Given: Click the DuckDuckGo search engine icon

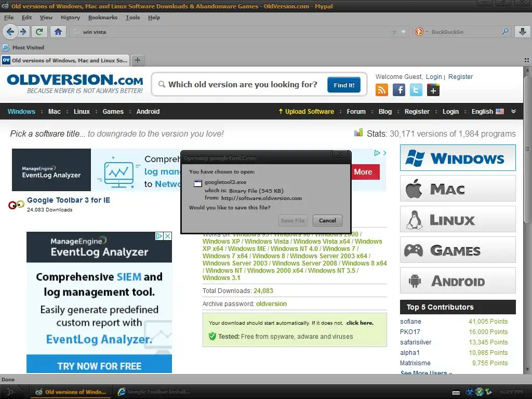Looking at the screenshot, I should point(420,32).
